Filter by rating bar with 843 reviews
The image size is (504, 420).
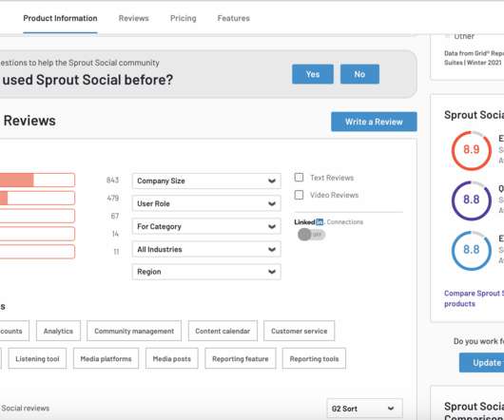click(37, 180)
